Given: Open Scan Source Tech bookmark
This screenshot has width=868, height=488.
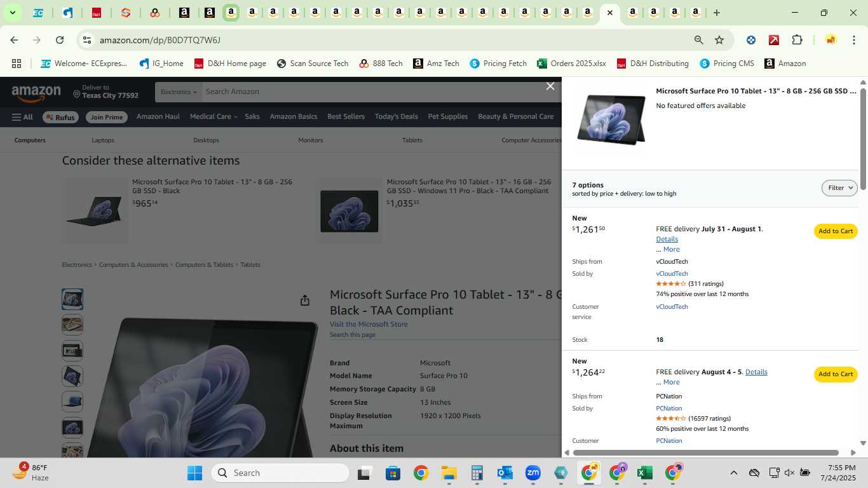Looking at the screenshot, I should 313,64.
